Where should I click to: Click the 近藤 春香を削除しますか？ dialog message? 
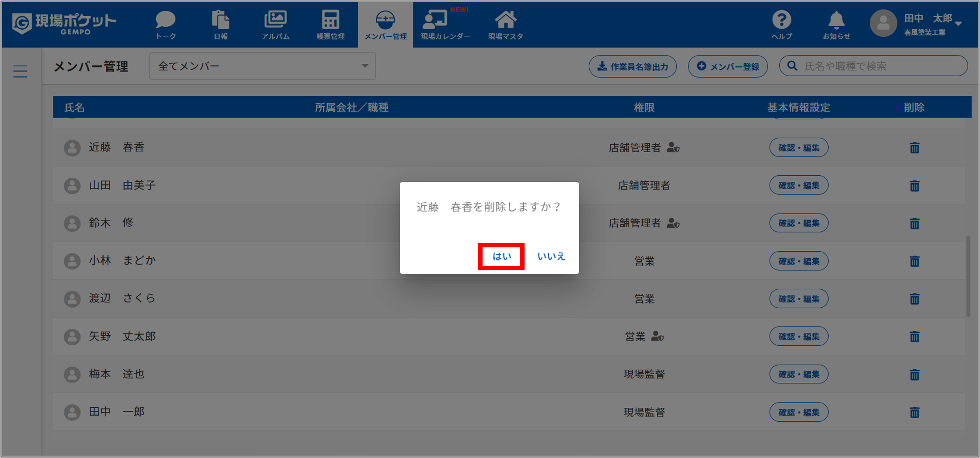pos(489,207)
